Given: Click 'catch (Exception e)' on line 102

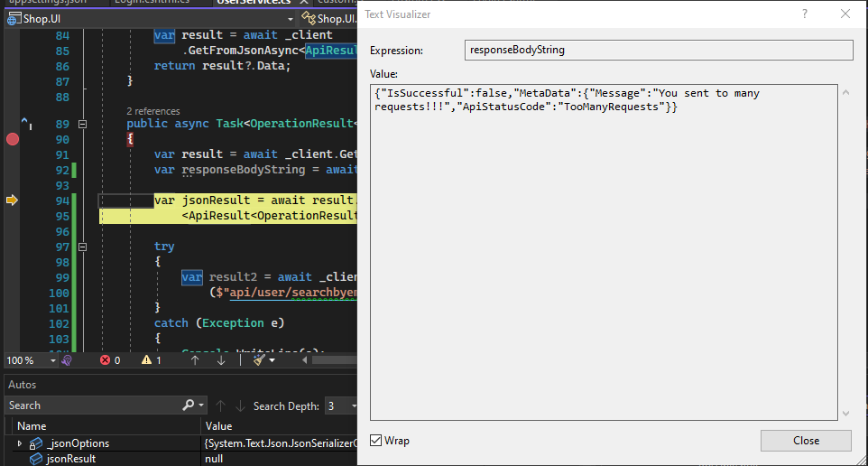Looking at the screenshot, I should [219, 323].
